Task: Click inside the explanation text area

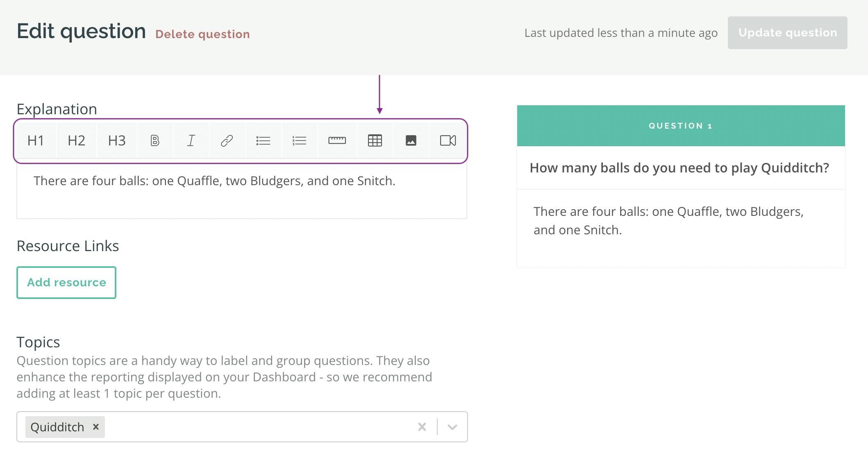Action: pyautogui.click(x=242, y=197)
